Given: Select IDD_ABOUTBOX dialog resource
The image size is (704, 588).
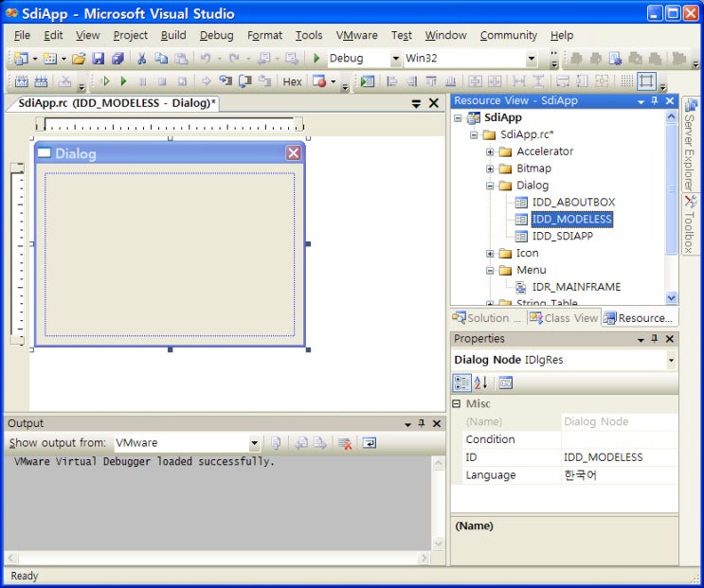Looking at the screenshot, I should (573, 203).
